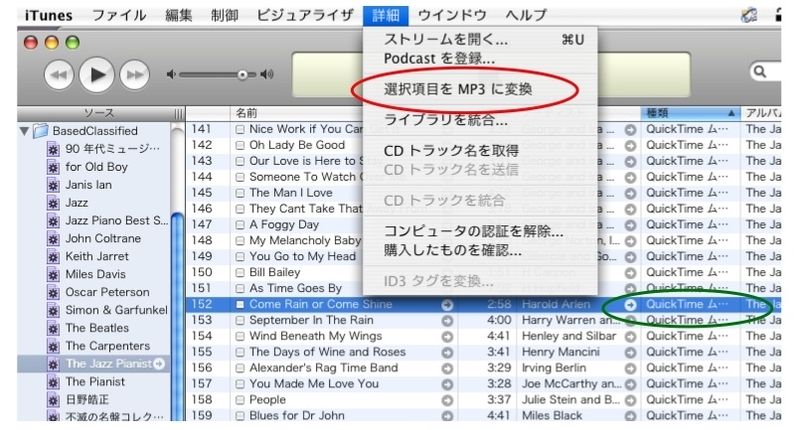Choose コンピュータの認証を解除 menu item
Image resolution: width=800 pixels, height=430 pixels.
pos(480,231)
